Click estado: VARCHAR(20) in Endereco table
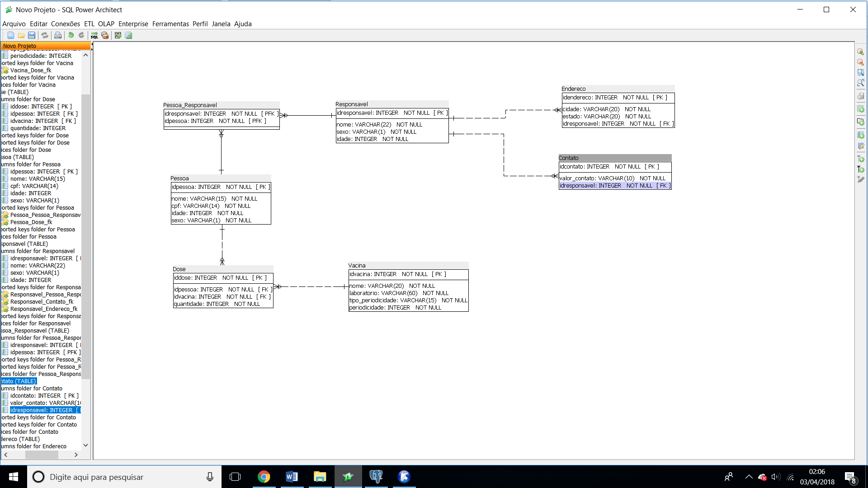Image resolution: width=868 pixels, height=488 pixels. (x=607, y=116)
